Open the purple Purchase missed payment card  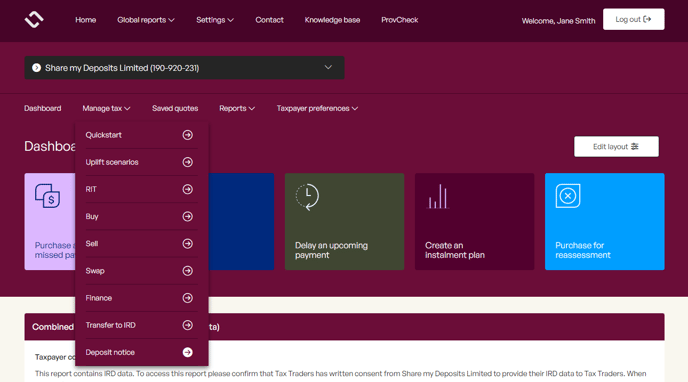point(50,221)
